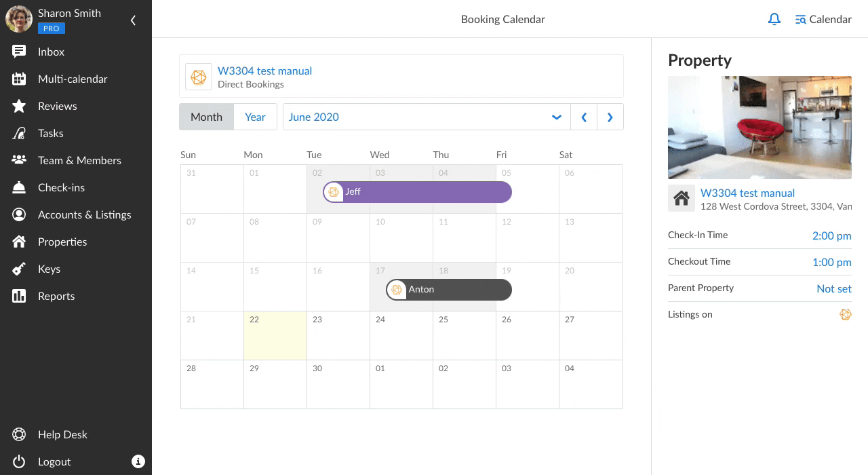This screenshot has width=868, height=475.
Task: Click the listing channel icon next to Listings on
Action: [x=845, y=314]
